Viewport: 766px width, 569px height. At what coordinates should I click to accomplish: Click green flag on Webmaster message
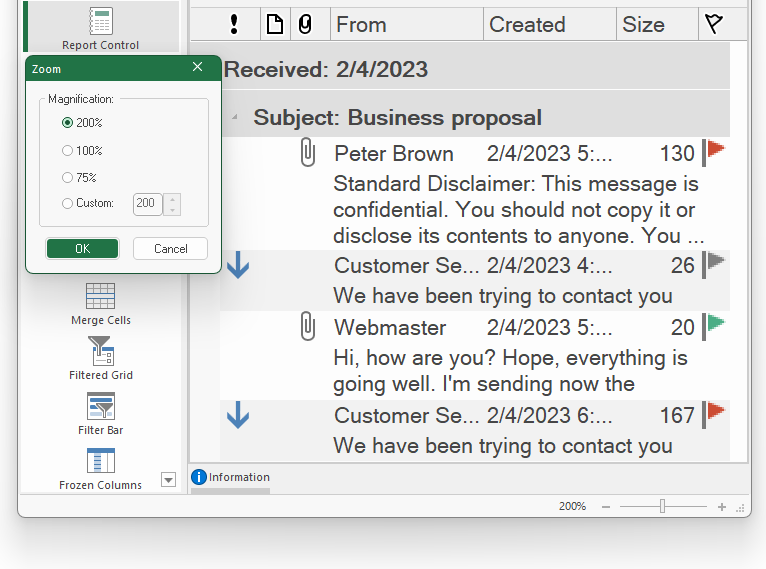click(x=714, y=326)
